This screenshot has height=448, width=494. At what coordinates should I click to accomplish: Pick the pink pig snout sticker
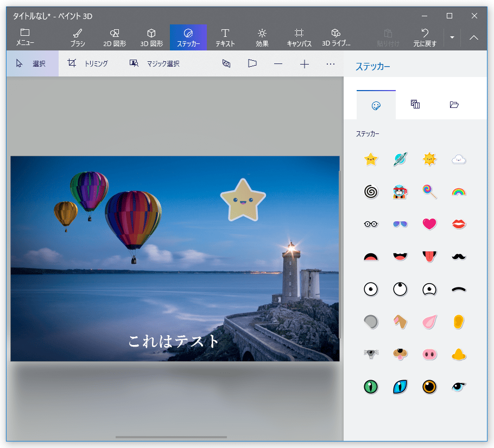(x=429, y=354)
